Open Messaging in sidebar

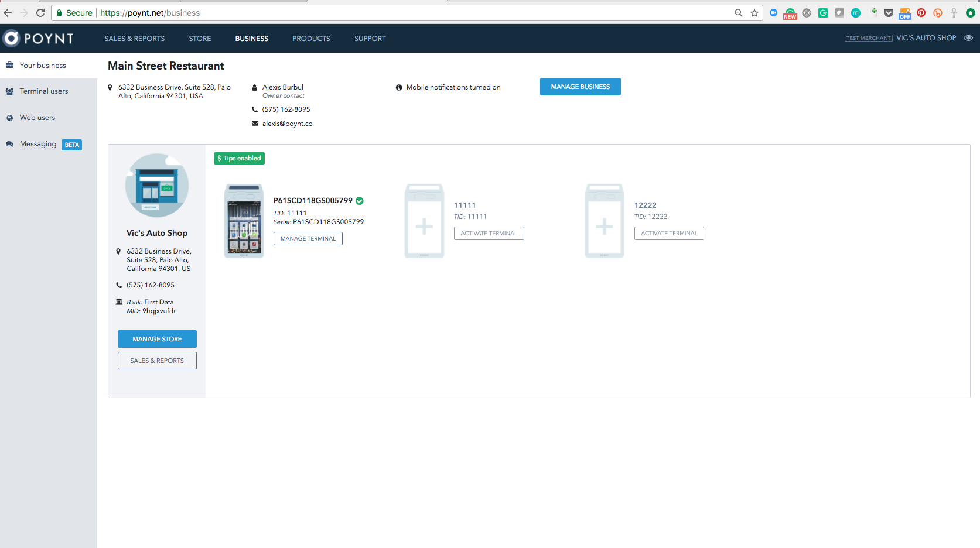pyautogui.click(x=49, y=144)
